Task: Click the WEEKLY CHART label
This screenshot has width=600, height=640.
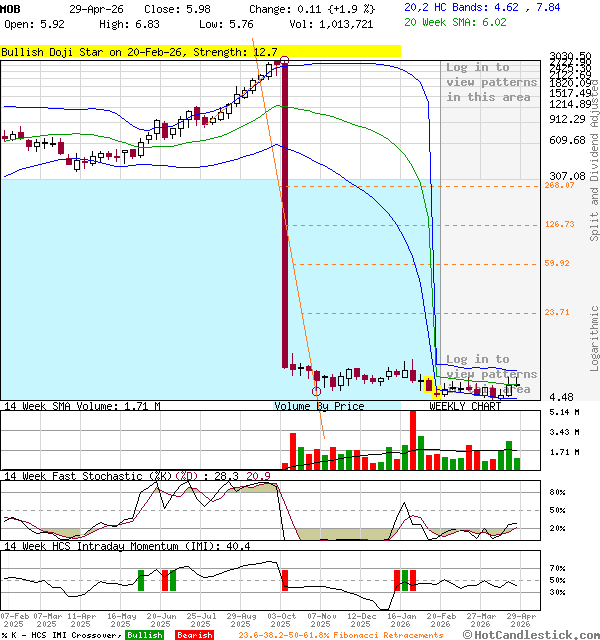Action: coord(465,406)
